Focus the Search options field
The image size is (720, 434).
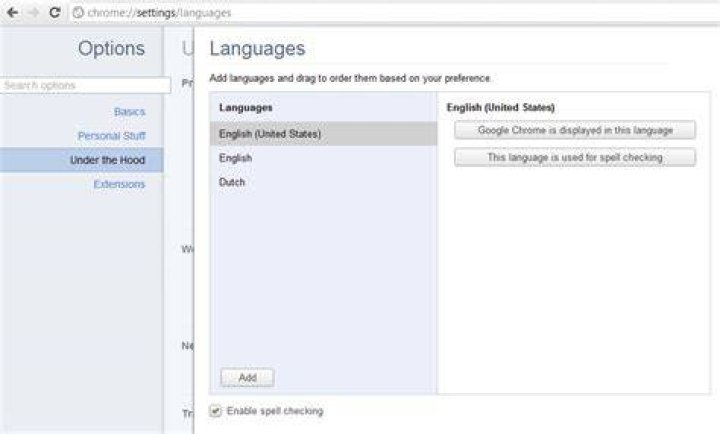pyautogui.click(x=85, y=85)
